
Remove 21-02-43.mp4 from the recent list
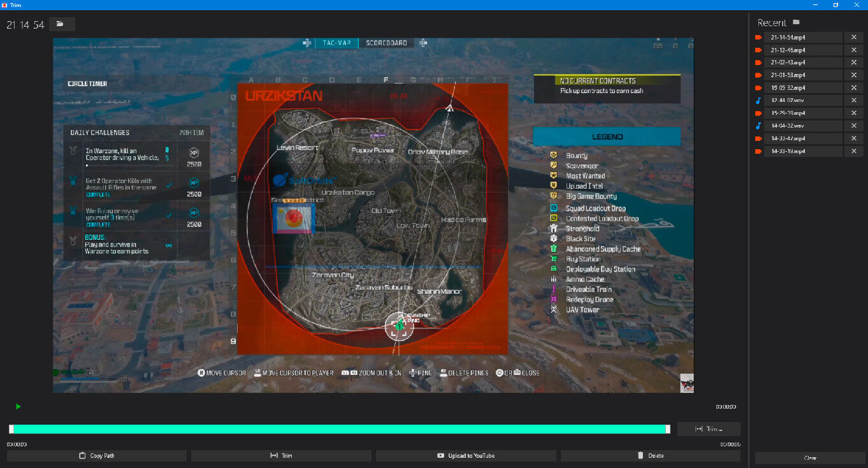[x=854, y=62]
